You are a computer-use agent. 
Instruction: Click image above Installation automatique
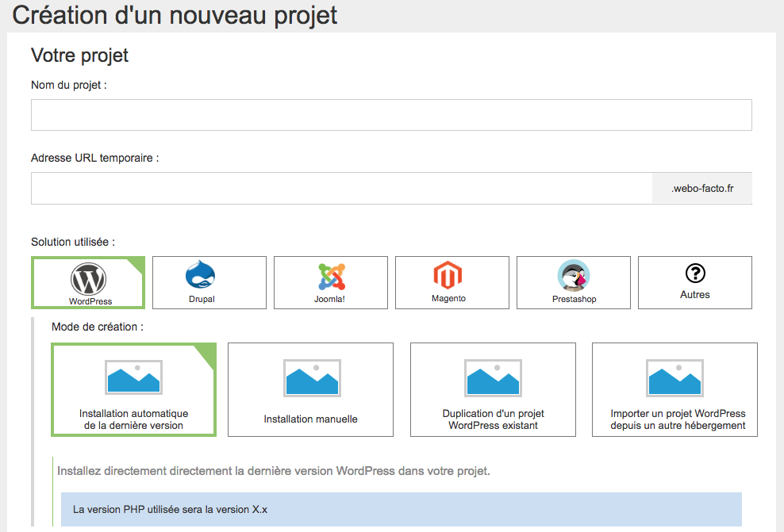133,377
